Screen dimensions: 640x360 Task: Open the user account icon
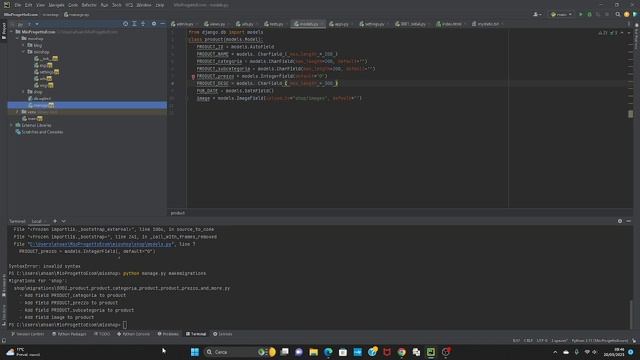point(537,14)
